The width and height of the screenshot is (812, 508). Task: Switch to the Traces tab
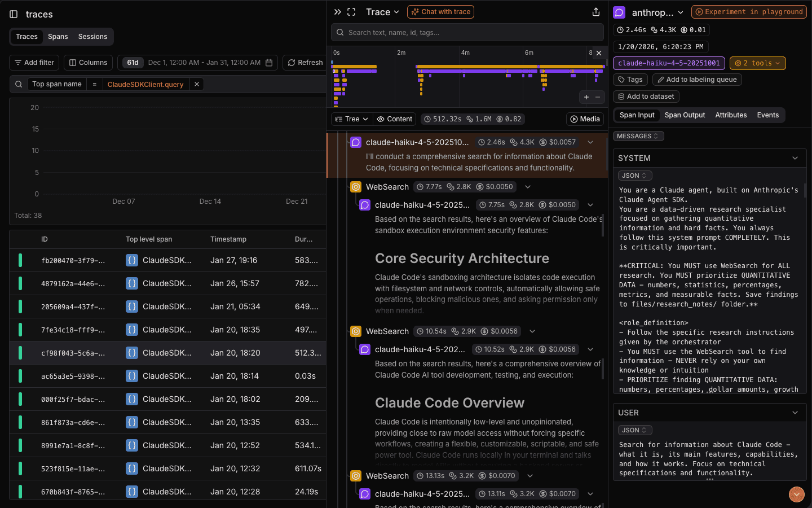point(27,37)
